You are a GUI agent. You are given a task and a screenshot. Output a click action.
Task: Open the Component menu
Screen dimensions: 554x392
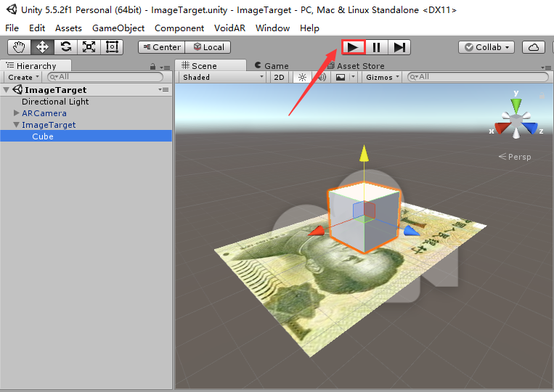point(179,28)
